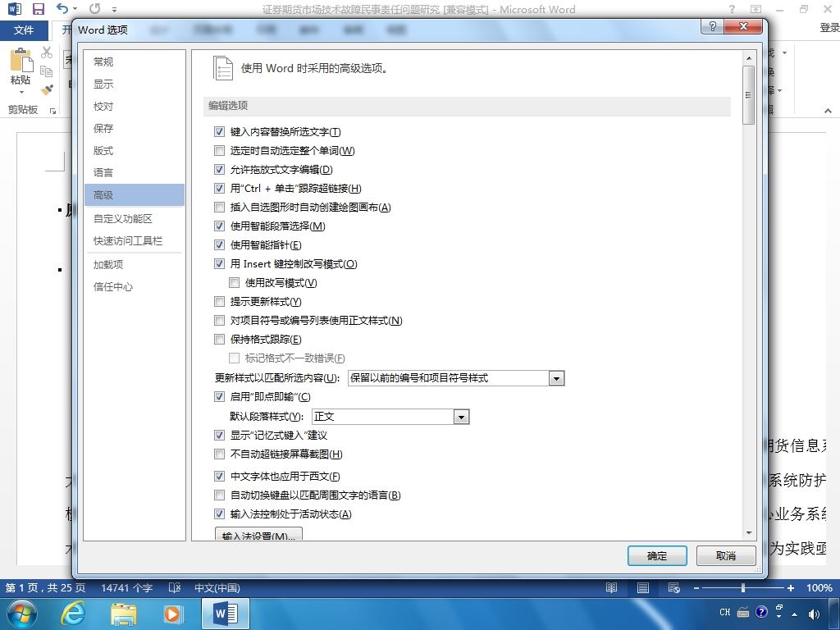Image resolution: width=840 pixels, height=630 pixels.
Task: Click 中文(中国) language in status bar
Action: point(217,587)
